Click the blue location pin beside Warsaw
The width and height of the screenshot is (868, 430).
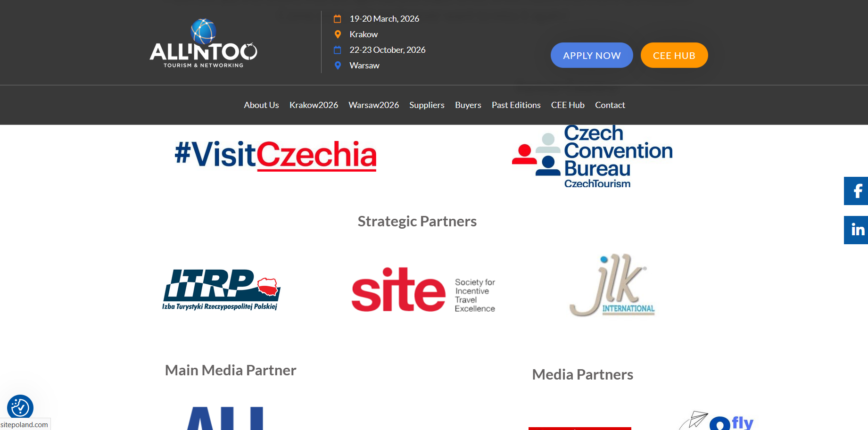coord(338,66)
